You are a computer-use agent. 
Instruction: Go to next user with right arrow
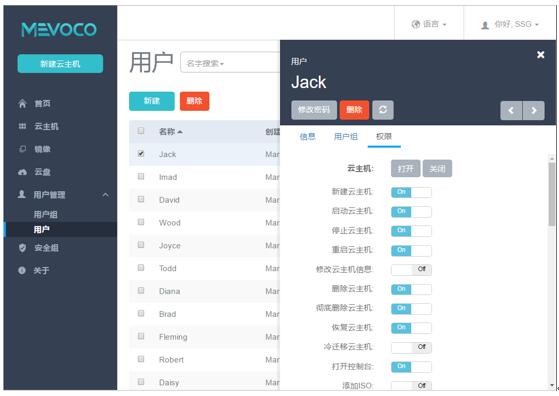(x=534, y=110)
